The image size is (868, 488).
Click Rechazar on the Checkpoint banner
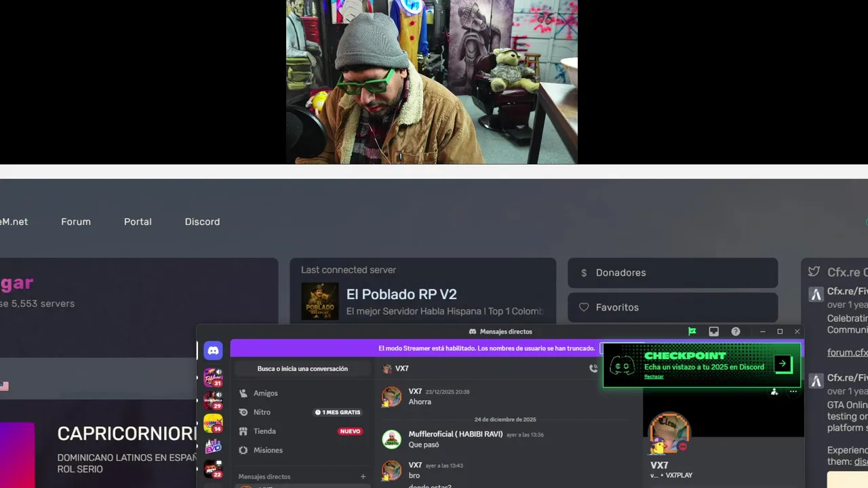[x=654, y=377]
